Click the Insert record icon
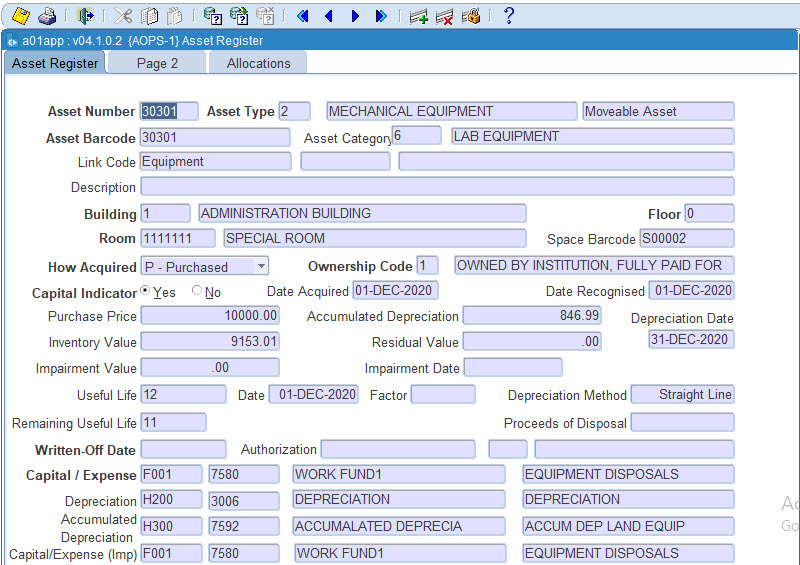The width and height of the screenshot is (800, 565). click(419, 16)
